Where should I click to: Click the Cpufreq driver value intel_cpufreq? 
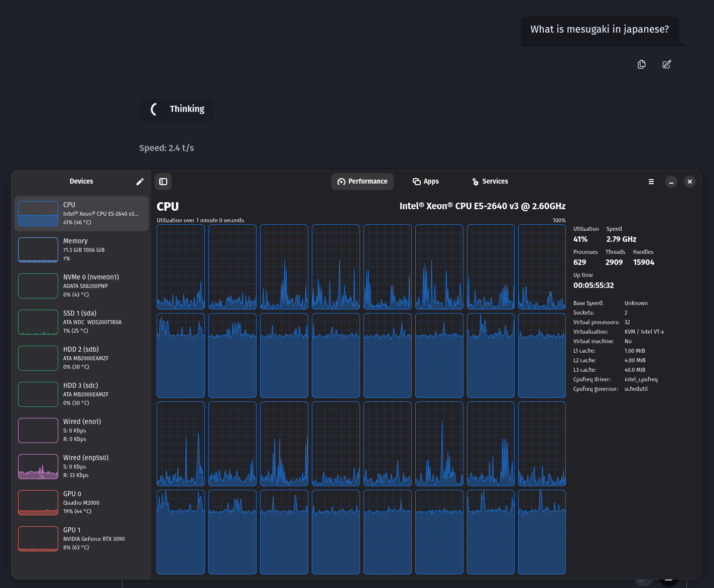(641, 379)
